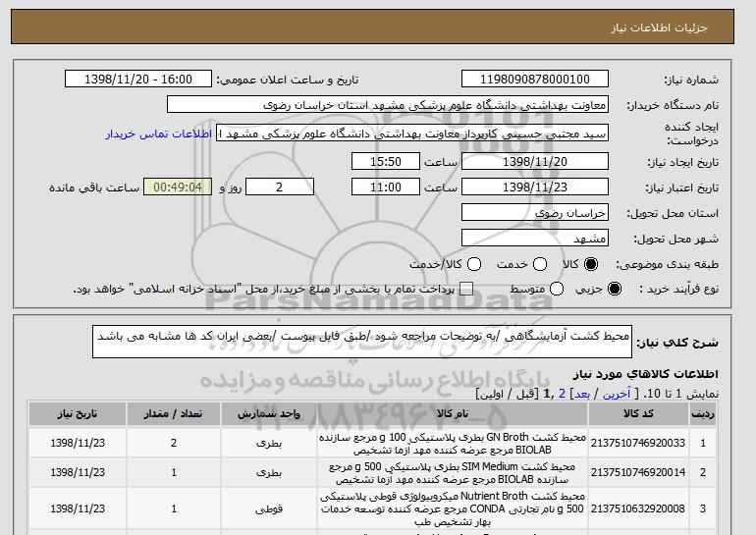
Task: Click product code 2137510746920033
Action: click(638, 443)
